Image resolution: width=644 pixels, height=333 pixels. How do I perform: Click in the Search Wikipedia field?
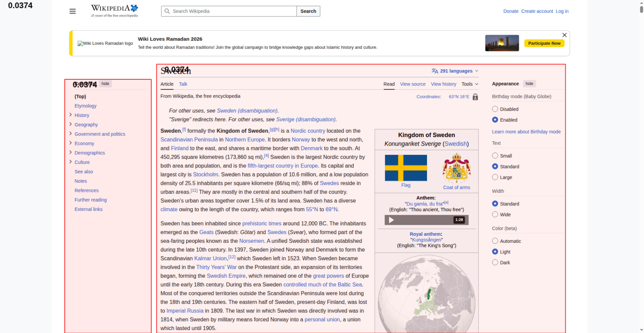232,11
